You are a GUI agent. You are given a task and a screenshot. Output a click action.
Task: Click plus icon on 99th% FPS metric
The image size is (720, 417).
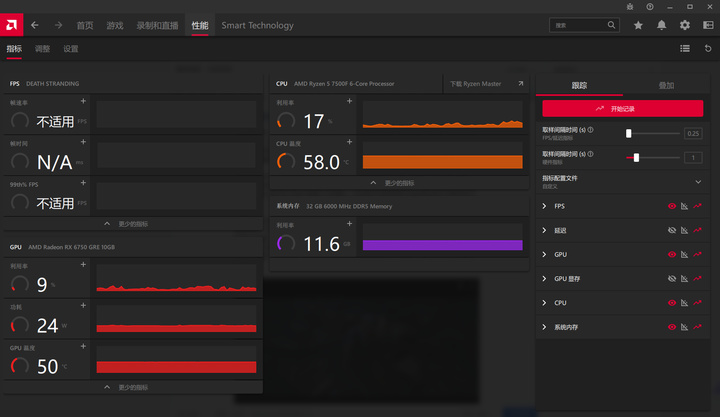tap(83, 183)
